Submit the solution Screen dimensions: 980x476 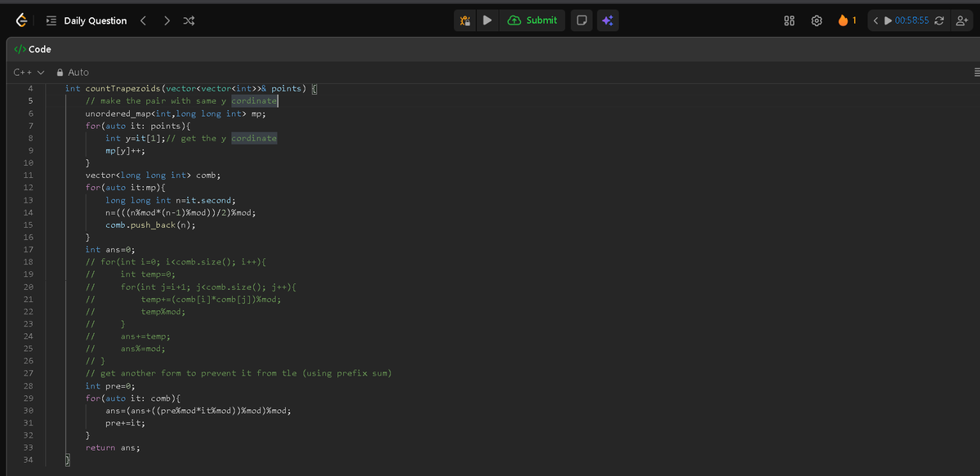(x=532, y=20)
